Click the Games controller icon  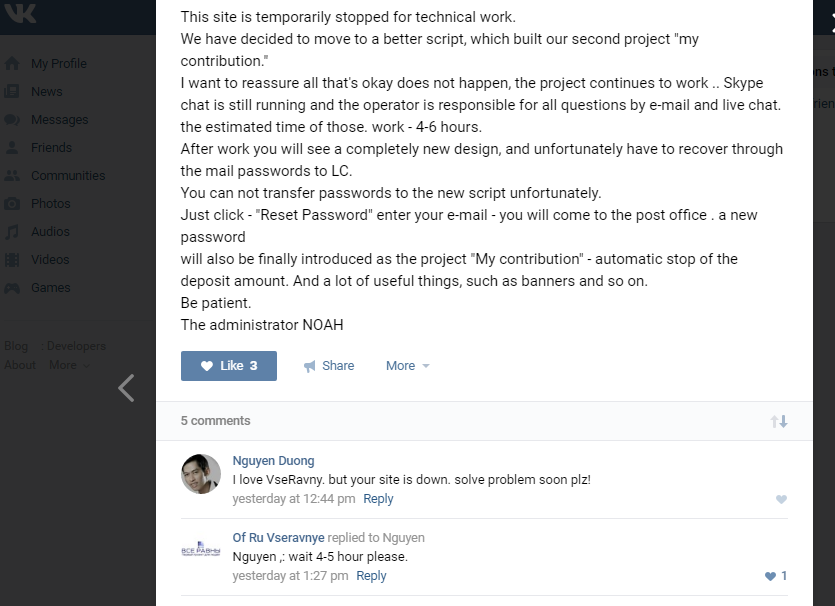[12, 287]
